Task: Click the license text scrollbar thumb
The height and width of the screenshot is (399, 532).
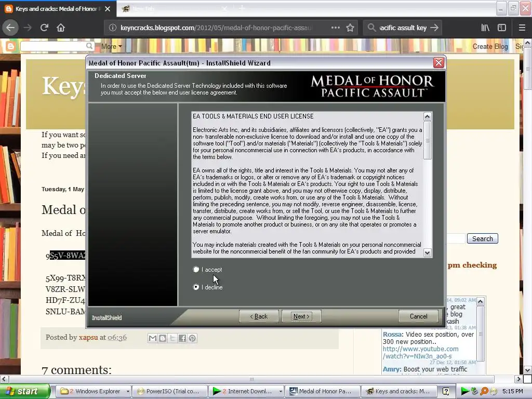Action: point(427,140)
